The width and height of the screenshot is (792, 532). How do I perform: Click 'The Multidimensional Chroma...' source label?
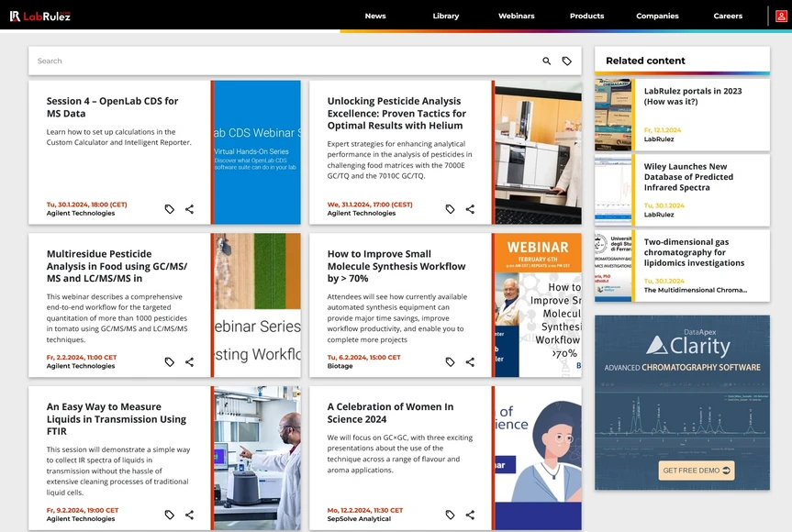click(695, 290)
